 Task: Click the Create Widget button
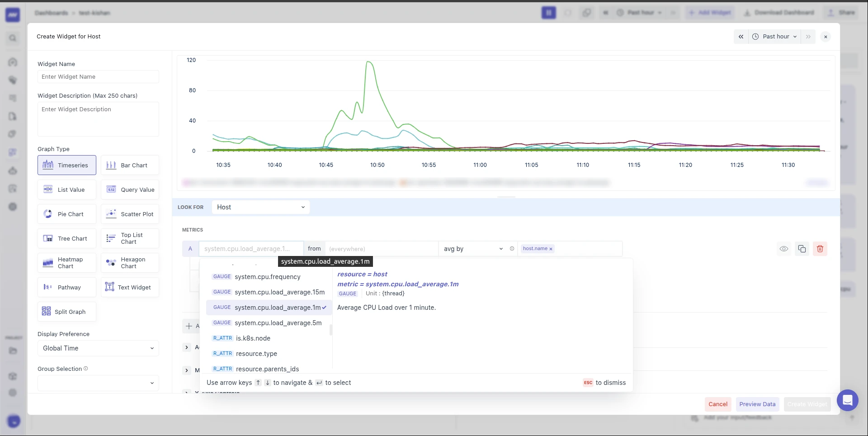[807, 404]
